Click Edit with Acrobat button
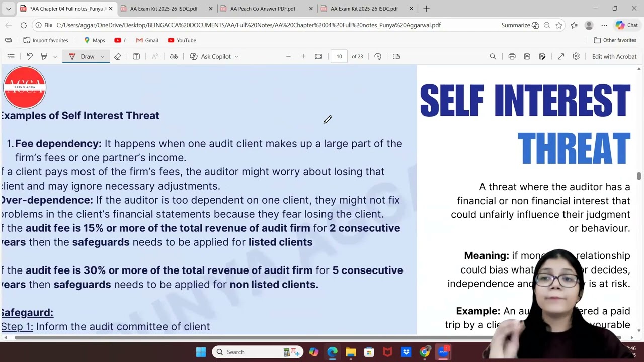 tap(614, 56)
